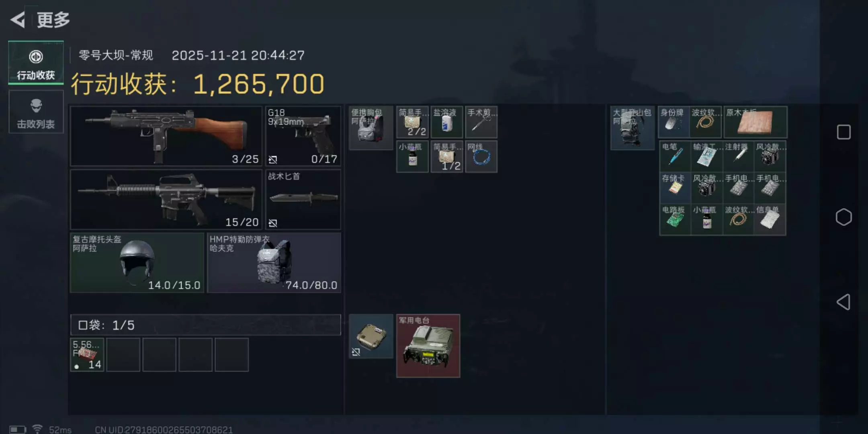
Task: Click the 军用电台 military radio item
Action: pos(428,346)
